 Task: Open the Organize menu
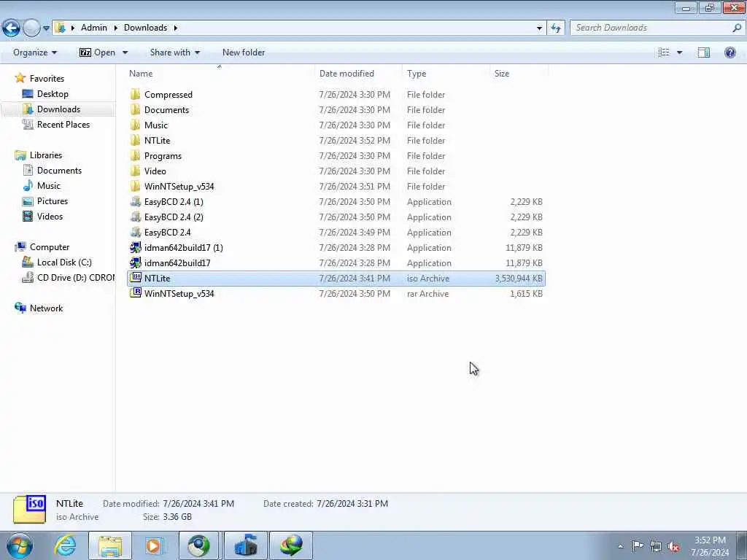click(35, 52)
